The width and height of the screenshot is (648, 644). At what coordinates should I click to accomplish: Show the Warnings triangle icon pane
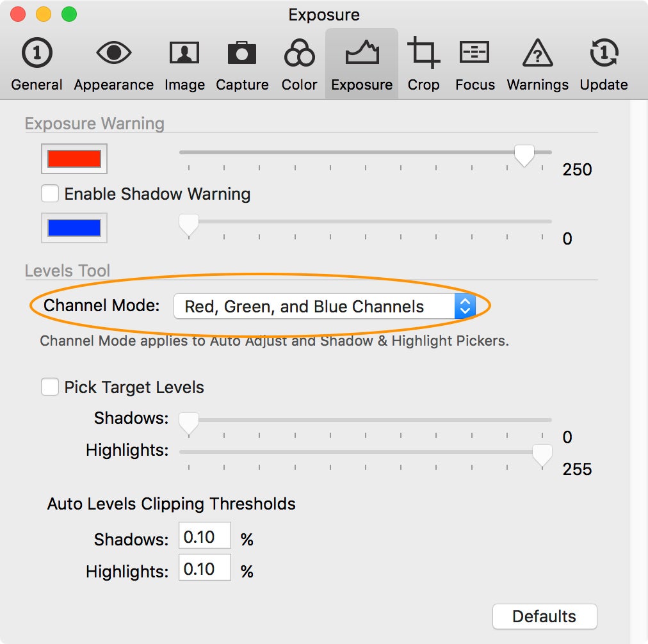pos(537,64)
